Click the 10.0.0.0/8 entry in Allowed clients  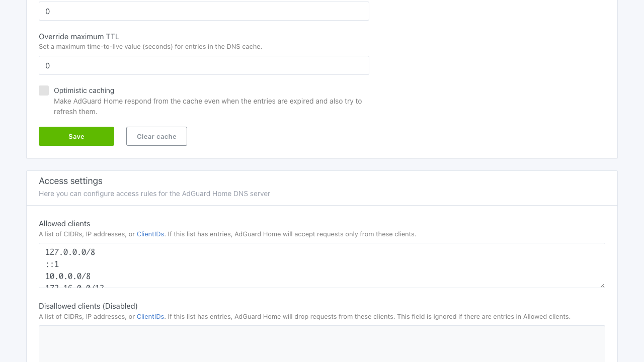click(x=68, y=276)
